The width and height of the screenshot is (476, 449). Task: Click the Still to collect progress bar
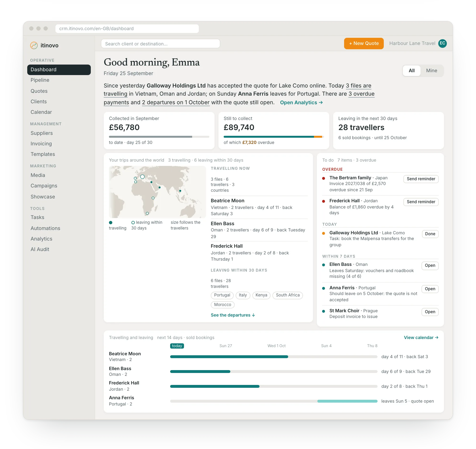273,137
